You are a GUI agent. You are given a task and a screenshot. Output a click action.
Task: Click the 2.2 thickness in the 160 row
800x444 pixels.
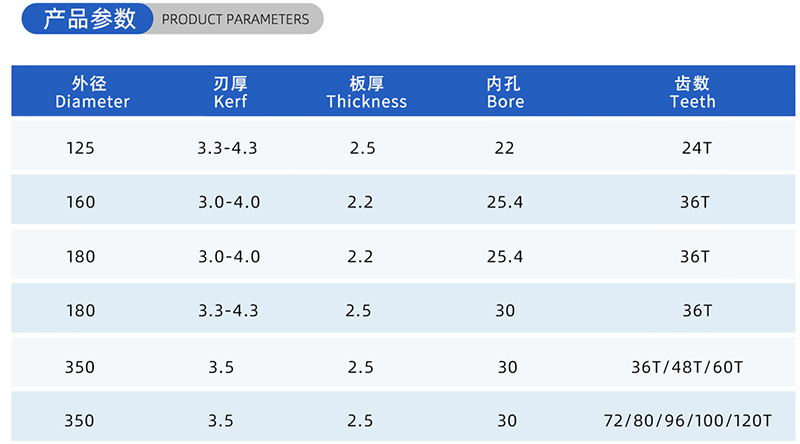[361, 202]
